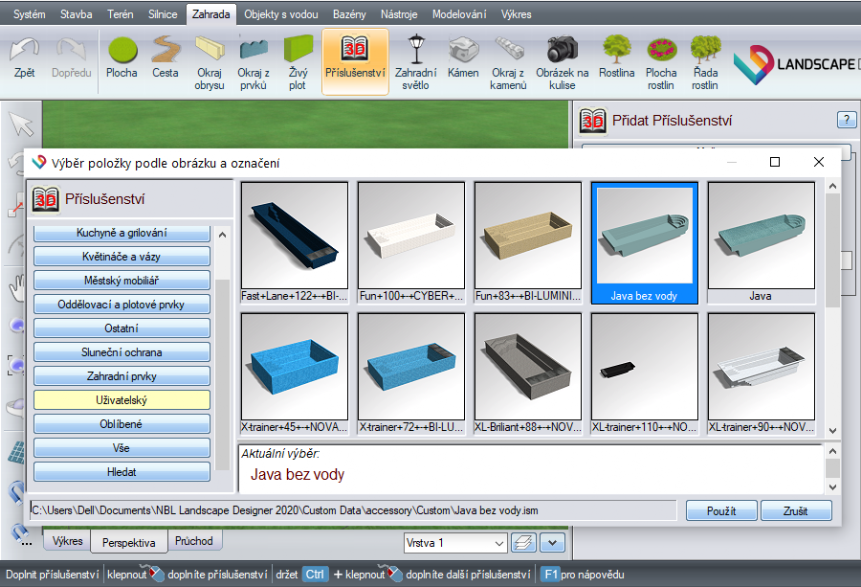This screenshot has width=861, height=587.
Task: Choose the Okraj obrysu tool
Action: click(x=209, y=63)
